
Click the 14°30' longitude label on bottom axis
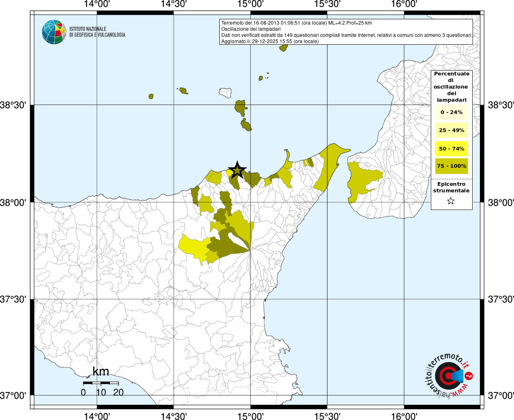pos(173,416)
